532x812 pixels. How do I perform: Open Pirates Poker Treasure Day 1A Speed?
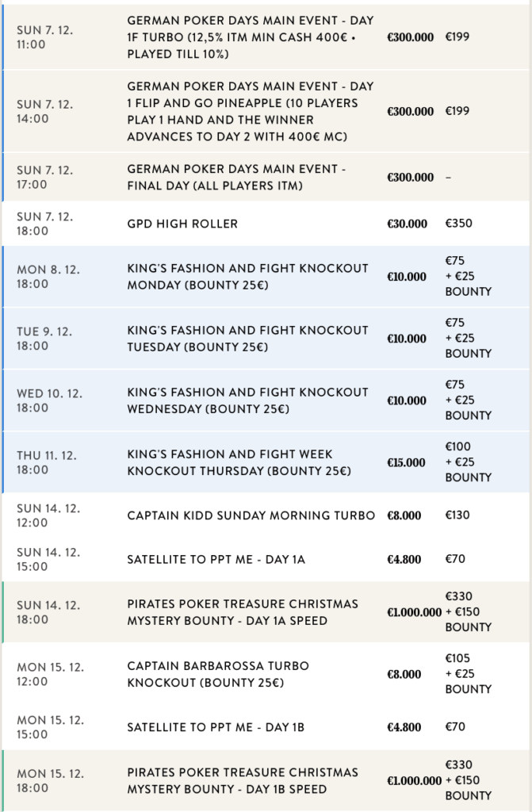coord(243,612)
